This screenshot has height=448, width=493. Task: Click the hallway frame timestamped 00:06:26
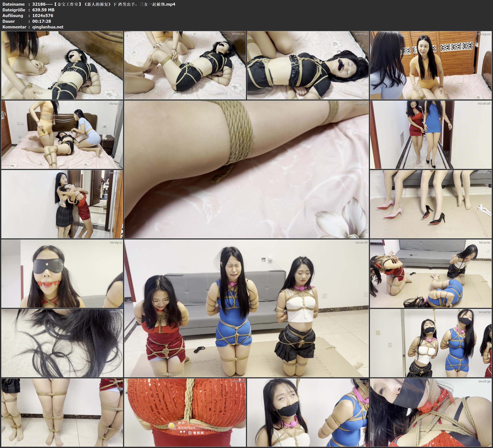[x=431, y=134]
